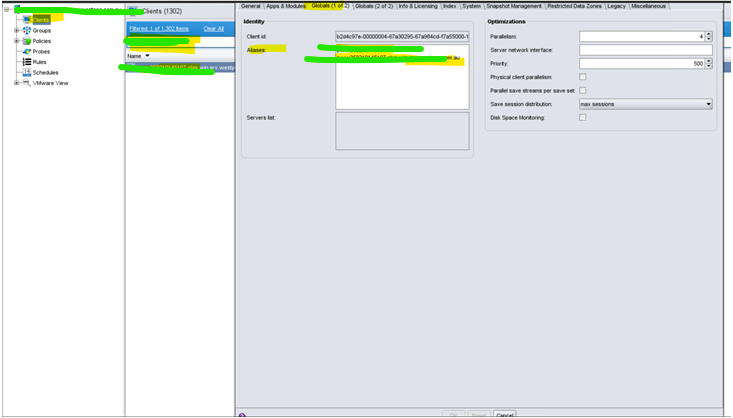The height and width of the screenshot is (418, 733).
Task: Click the client filter search field
Action: (x=180, y=42)
